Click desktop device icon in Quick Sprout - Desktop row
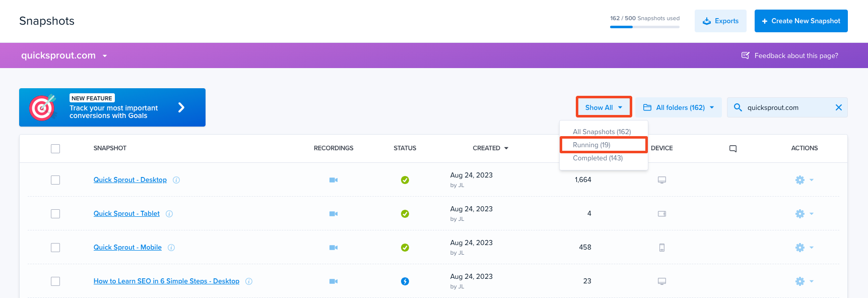Viewport: 868px width, 298px height. (x=662, y=180)
